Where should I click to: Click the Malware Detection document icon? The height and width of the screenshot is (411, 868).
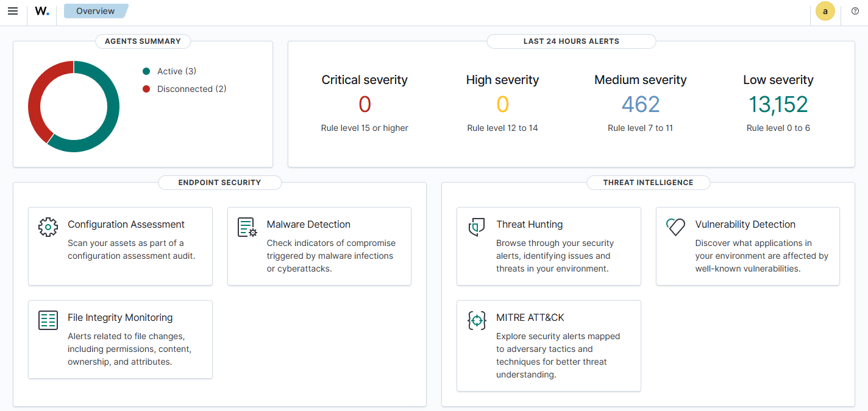click(247, 227)
